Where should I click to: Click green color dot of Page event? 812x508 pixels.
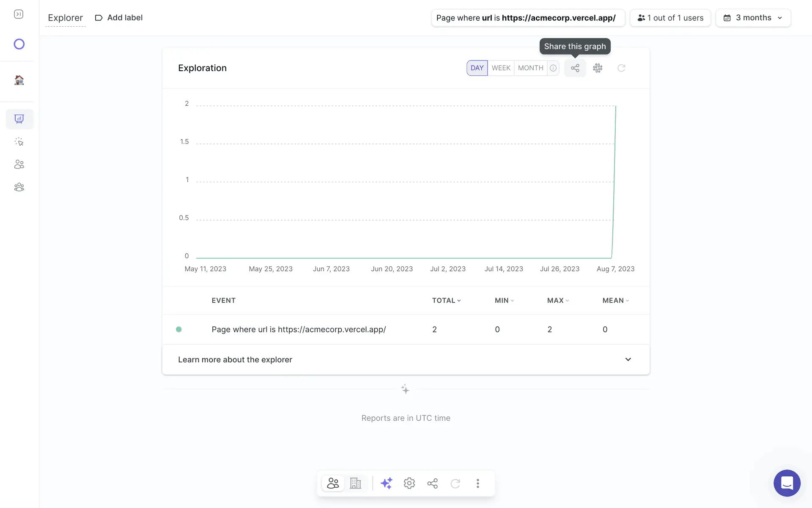click(179, 329)
